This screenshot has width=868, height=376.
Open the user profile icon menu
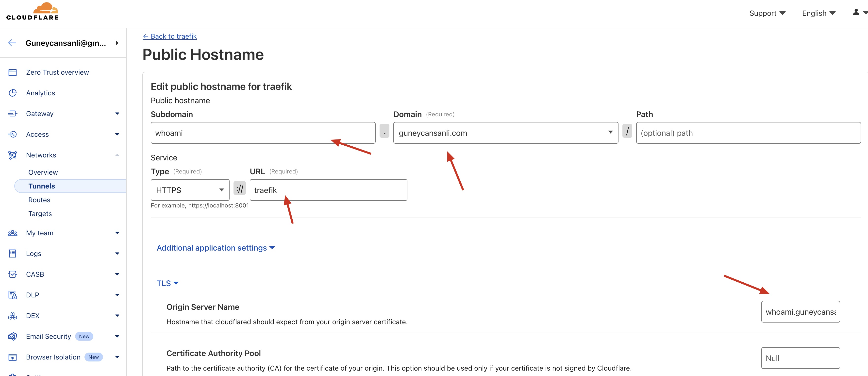tap(860, 12)
